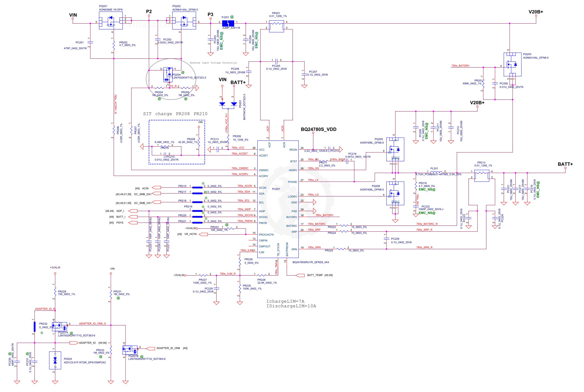The width and height of the screenshot is (584, 392).
Task: Click the "780s_SRP_R" net label
Action: (x=424, y=230)
